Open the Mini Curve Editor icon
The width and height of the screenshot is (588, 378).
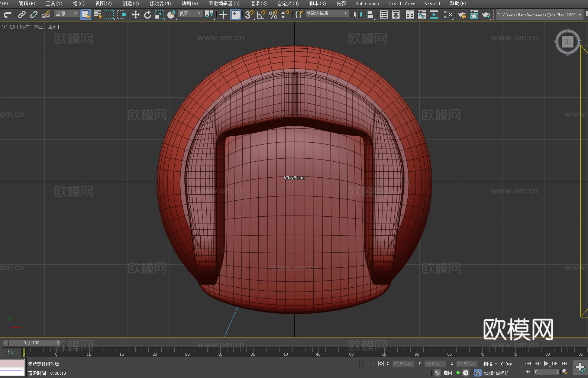tap(10, 352)
